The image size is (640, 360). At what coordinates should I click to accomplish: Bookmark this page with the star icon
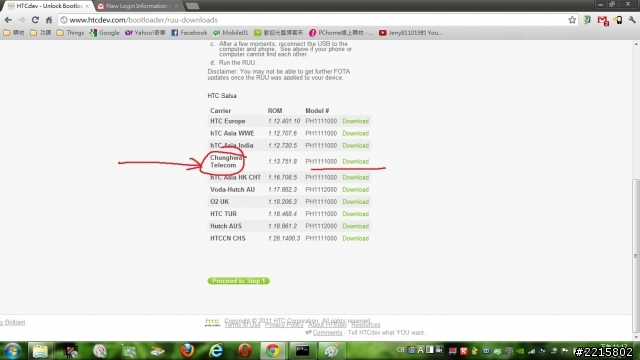pyautogui.click(x=572, y=20)
